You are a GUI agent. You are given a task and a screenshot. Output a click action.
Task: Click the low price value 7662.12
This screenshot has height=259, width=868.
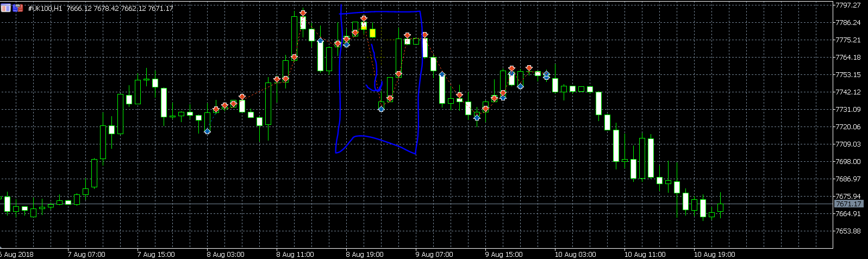[133, 9]
